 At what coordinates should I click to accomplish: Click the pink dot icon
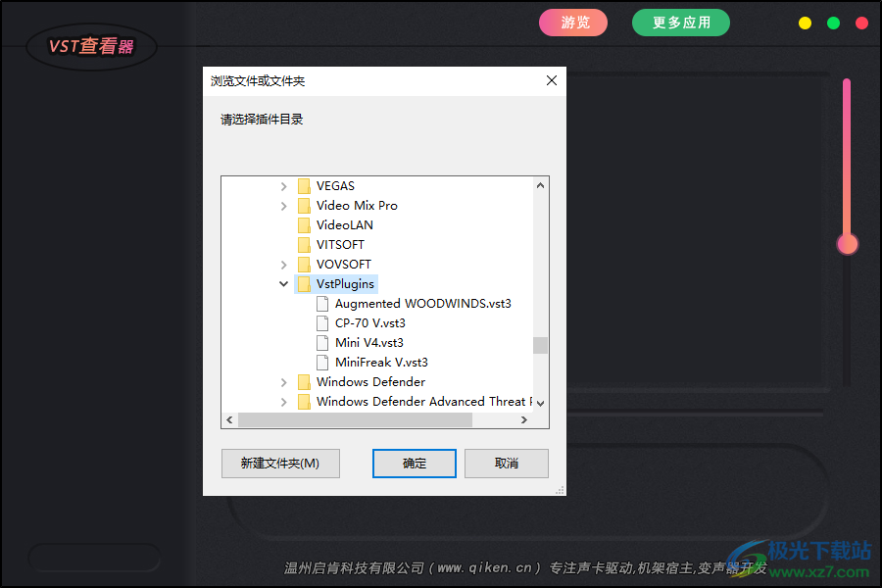click(859, 23)
